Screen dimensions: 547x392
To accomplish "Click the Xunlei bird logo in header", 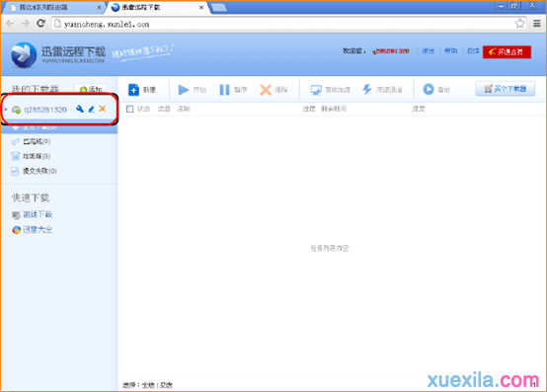I will 24,55.
